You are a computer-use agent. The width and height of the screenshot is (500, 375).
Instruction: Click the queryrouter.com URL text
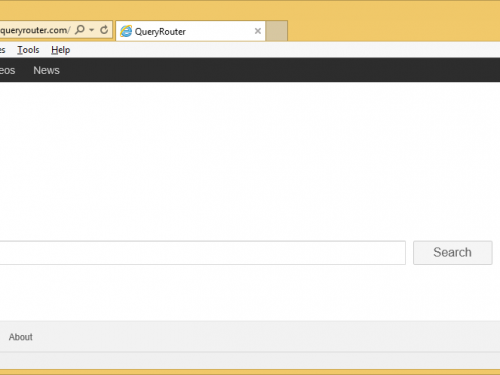click(x=35, y=30)
